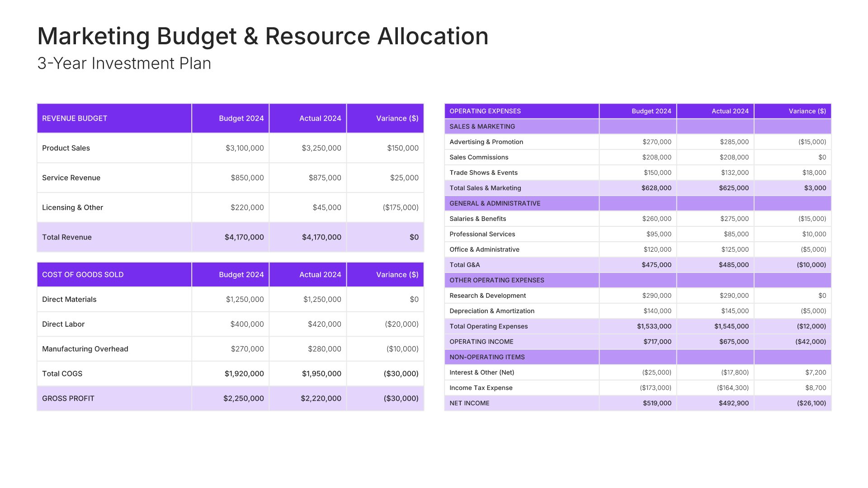
Task: Click the Licensing & Other variance value
Action: coord(401,207)
